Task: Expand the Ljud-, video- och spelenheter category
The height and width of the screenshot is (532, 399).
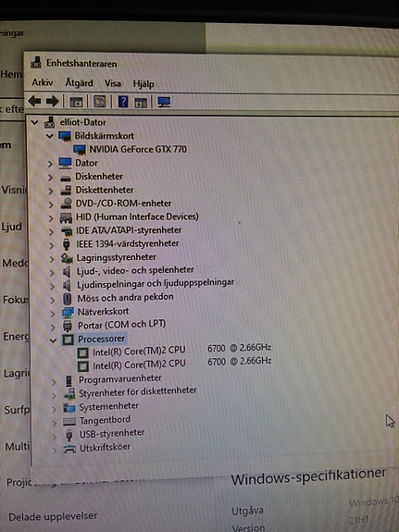Action: (x=52, y=272)
